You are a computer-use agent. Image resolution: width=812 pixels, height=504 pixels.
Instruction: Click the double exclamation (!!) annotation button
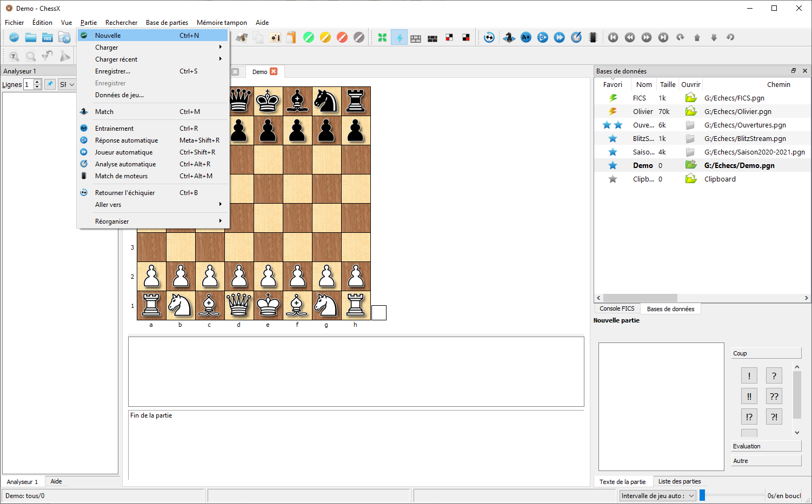coord(749,397)
